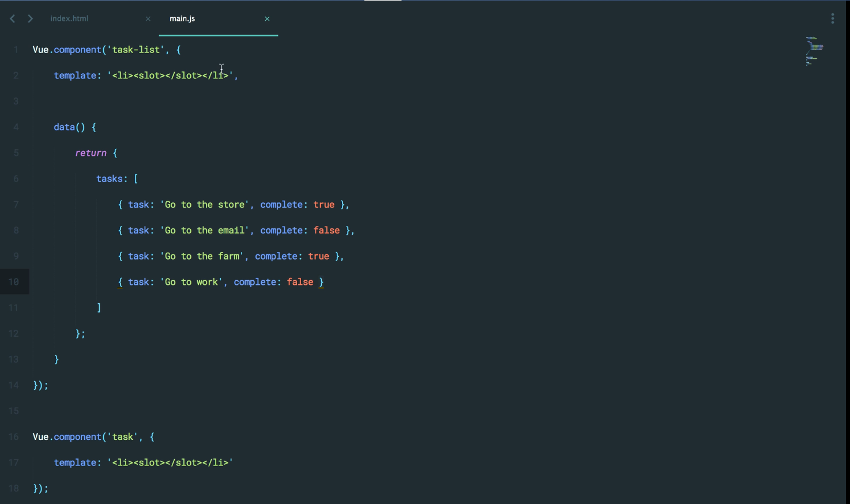Click line number 1 in the gutter
The width and height of the screenshot is (850, 504).
16,50
